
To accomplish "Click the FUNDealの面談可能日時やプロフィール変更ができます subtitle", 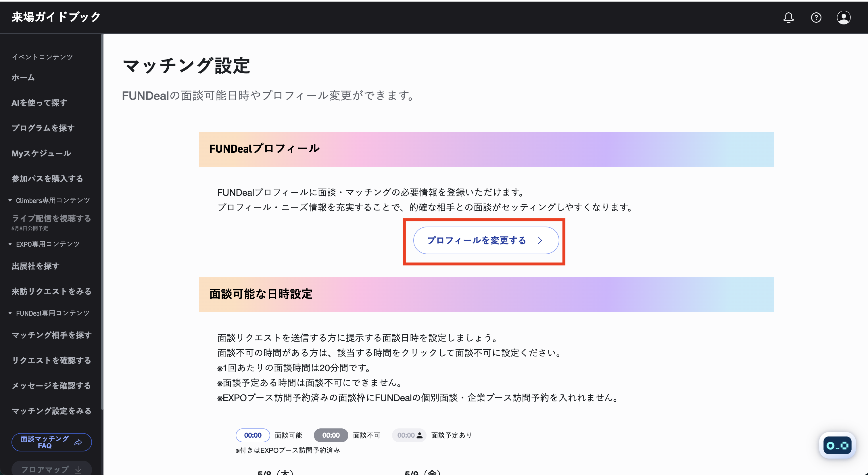I will 268,96.
